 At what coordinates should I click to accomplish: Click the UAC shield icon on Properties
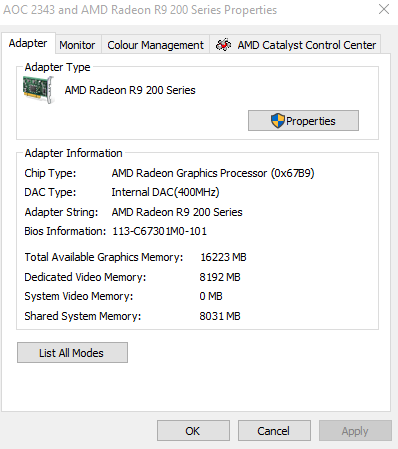point(277,121)
